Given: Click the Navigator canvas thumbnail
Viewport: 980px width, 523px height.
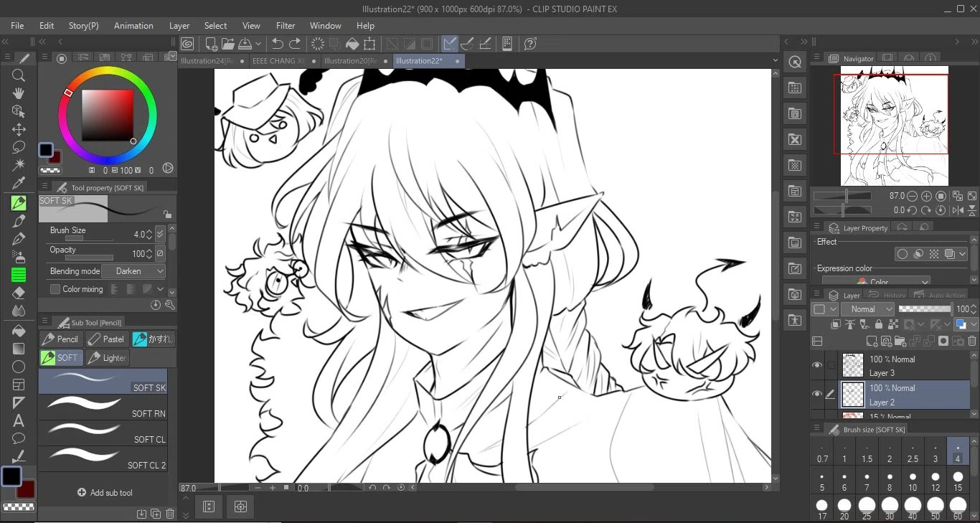Looking at the screenshot, I should point(895,126).
